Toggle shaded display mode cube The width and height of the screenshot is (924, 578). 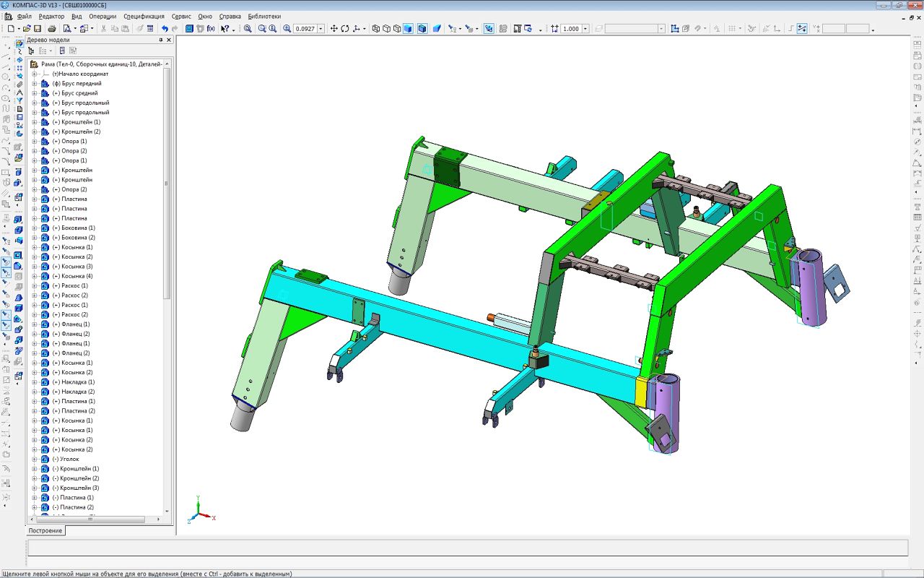pos(409,29)
